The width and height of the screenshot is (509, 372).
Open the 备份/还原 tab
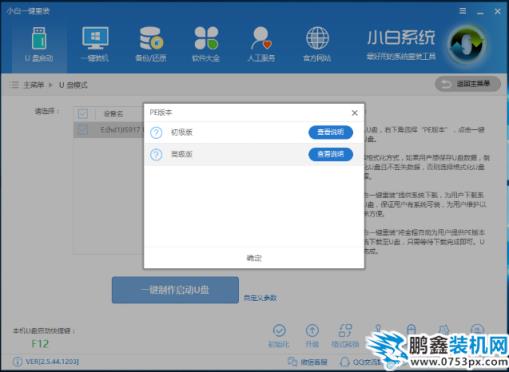click(x=151, y=45)
